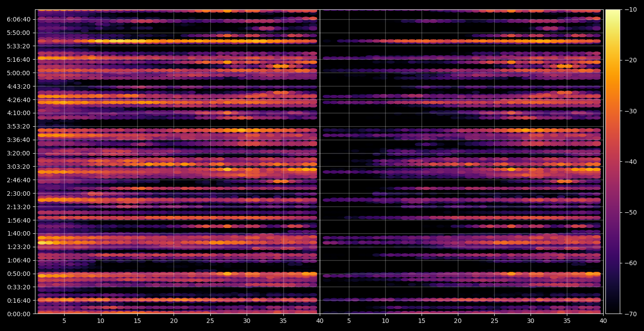644x331 pixels.
Task: Select the 2:46:40 y-axis tick label
Action: click(19, 180)
